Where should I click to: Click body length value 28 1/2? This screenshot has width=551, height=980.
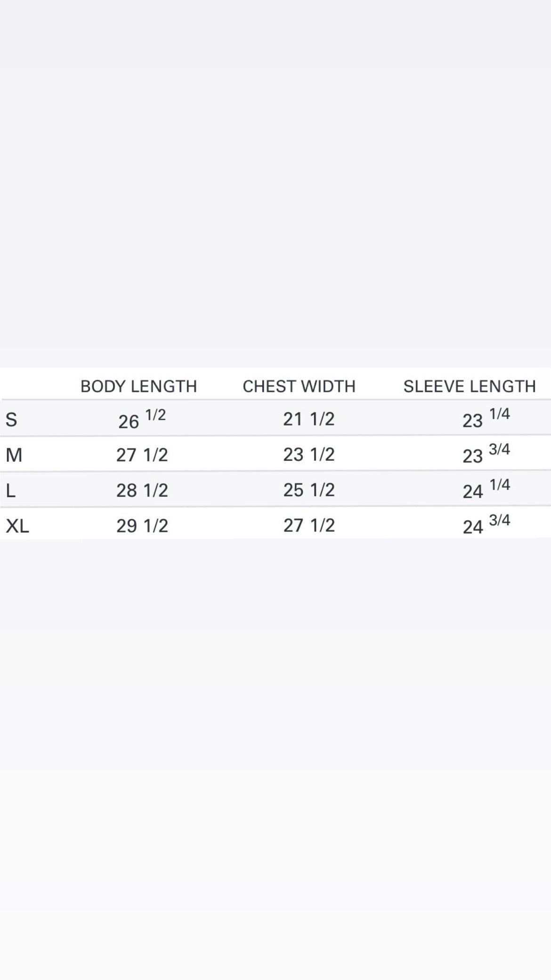click(142, 490)
